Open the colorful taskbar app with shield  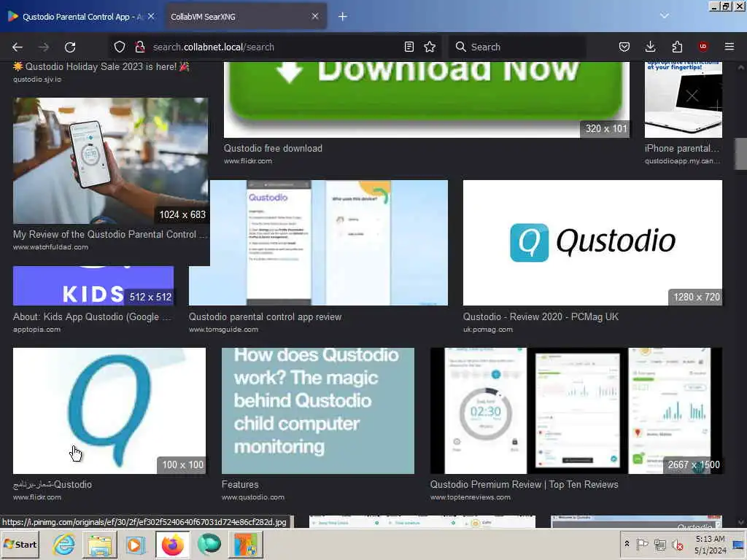[x=245, y=544]
